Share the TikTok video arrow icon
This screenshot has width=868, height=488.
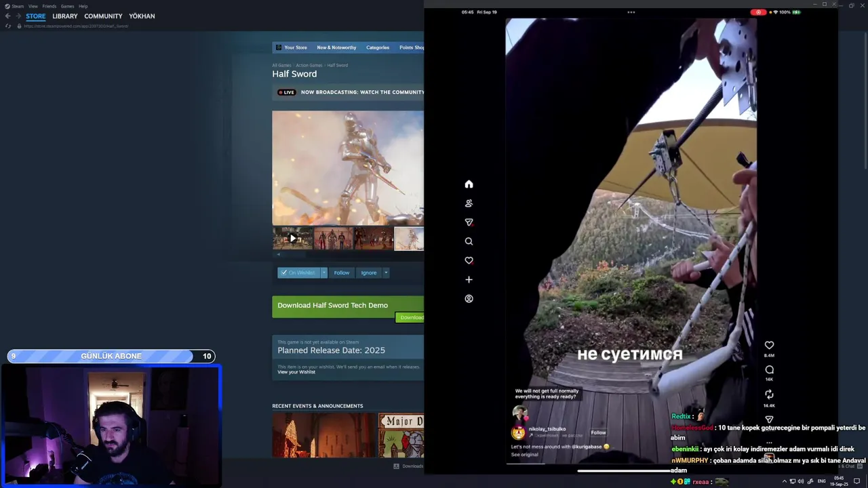click(x=769, y=420)
